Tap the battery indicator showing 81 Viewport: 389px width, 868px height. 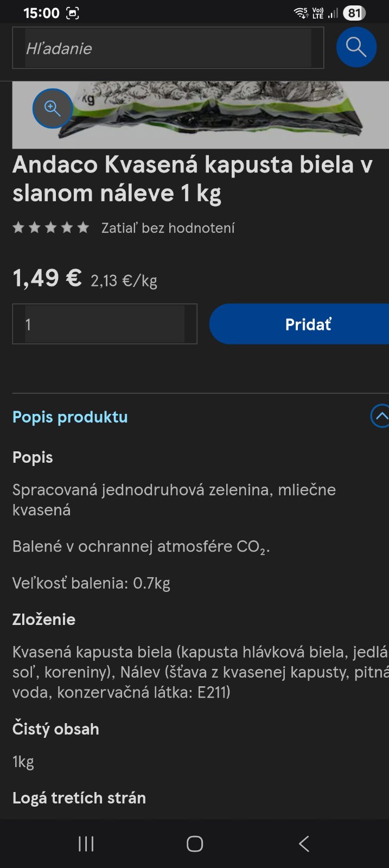[x=354, y=13]
